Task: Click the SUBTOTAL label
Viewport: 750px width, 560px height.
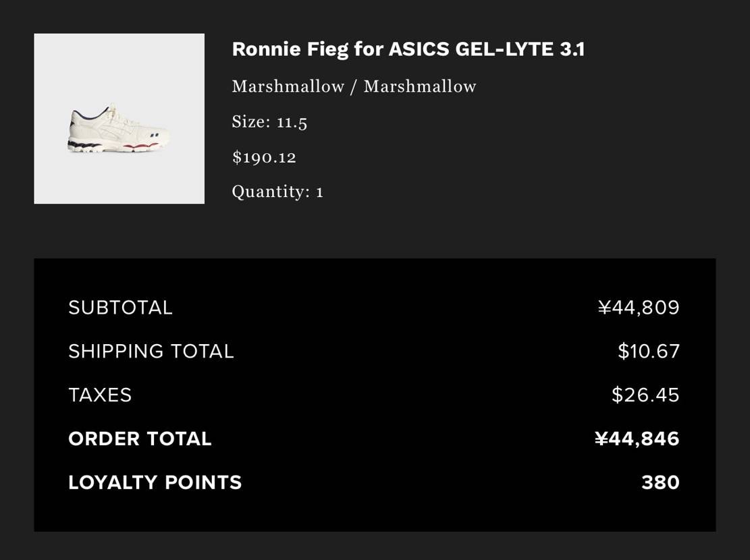Action: 120,308
